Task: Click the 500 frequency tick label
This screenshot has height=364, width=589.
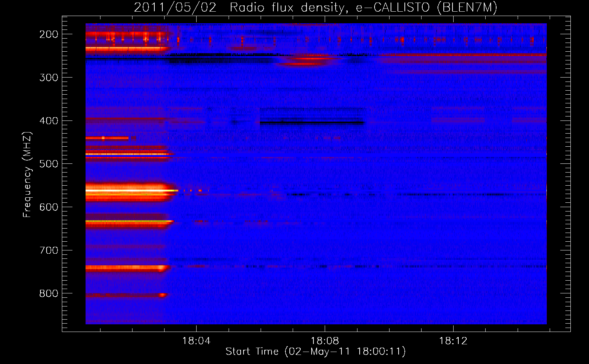Action: coord(49,164)
